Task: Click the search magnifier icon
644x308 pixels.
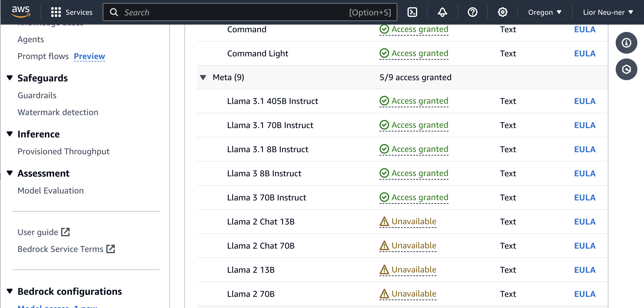Action: [x=114, y=12]
